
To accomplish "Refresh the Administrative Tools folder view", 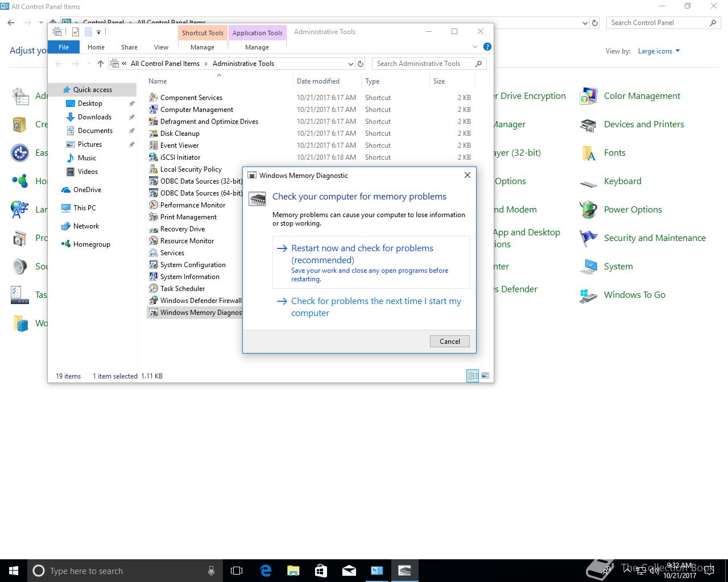I will 361,64.
